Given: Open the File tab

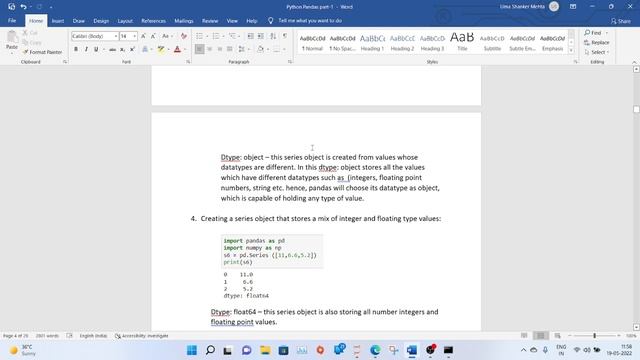Looking at the screenshot, I should tap(12, 21).
